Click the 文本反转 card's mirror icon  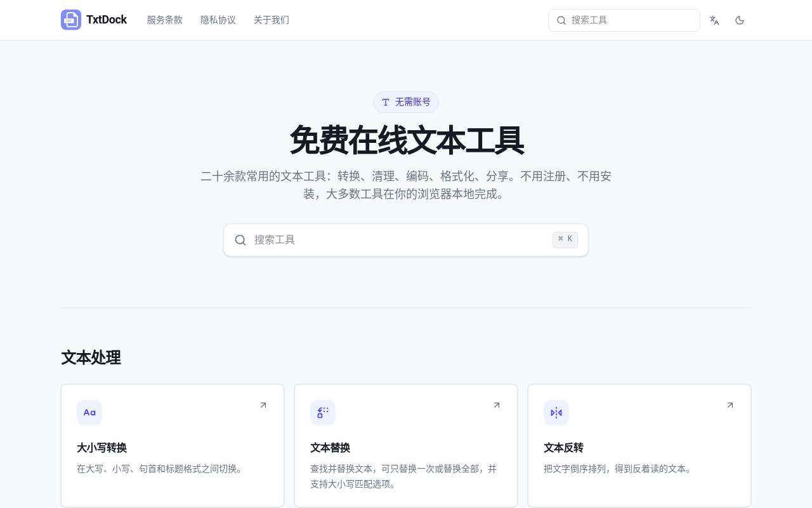point(556,413)
